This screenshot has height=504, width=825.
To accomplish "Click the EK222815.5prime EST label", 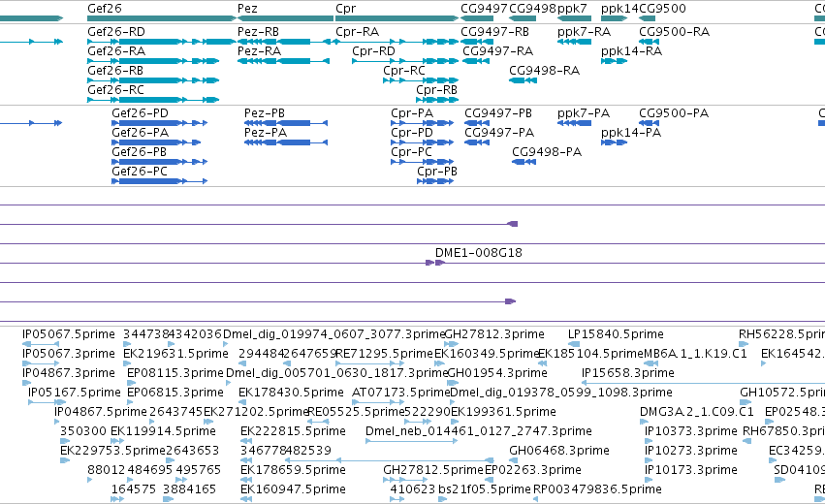I will coord(293,431).
